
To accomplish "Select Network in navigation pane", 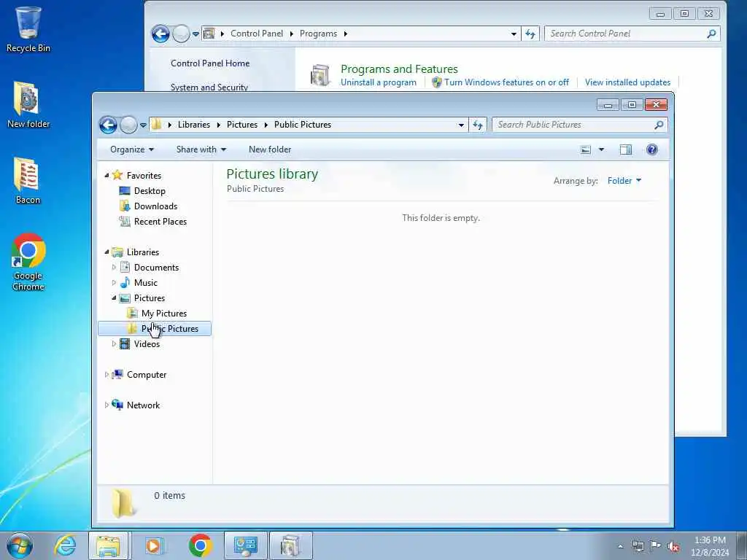I will click(143, 405).
